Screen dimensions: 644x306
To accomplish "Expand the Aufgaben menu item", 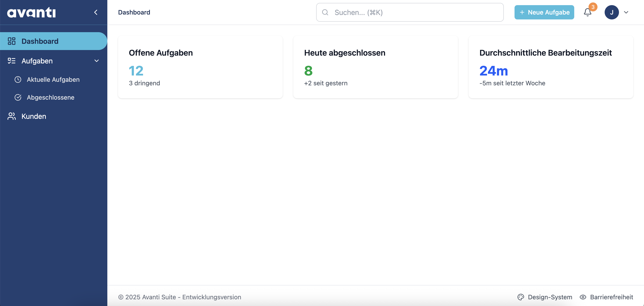I will click(37, 61).
